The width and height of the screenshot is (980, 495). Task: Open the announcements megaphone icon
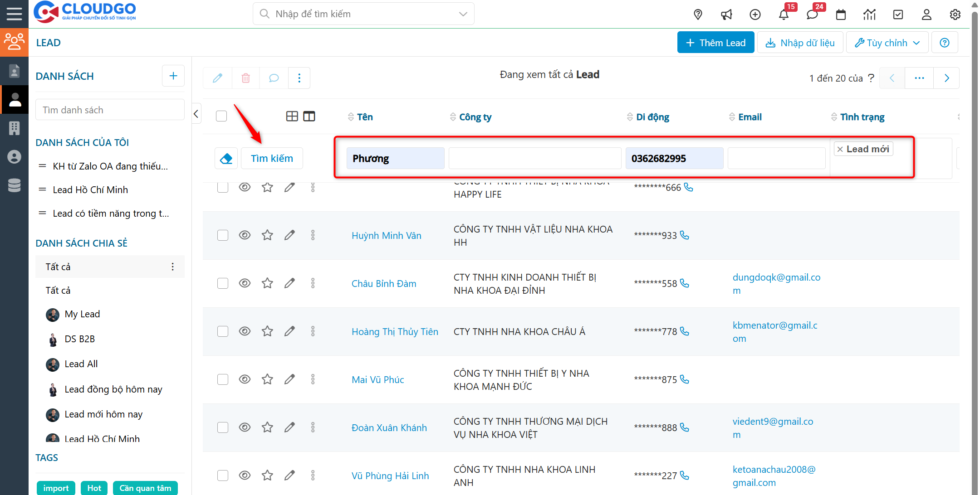point(726,15)
